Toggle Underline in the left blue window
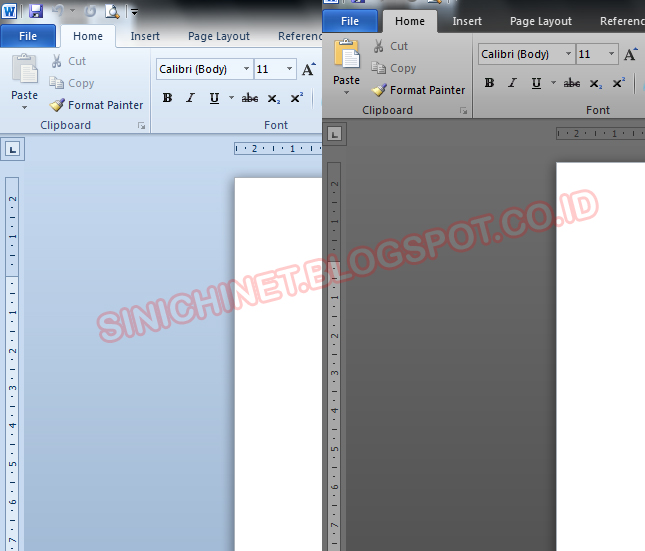Screen dimensions: 645x551 [x=214, y=98]
